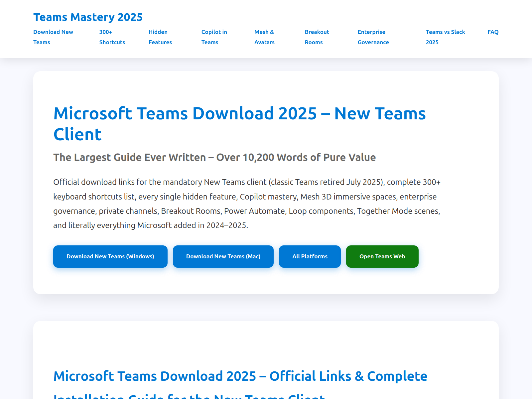View the Teams vs Slack 2025 comparison

445,37
